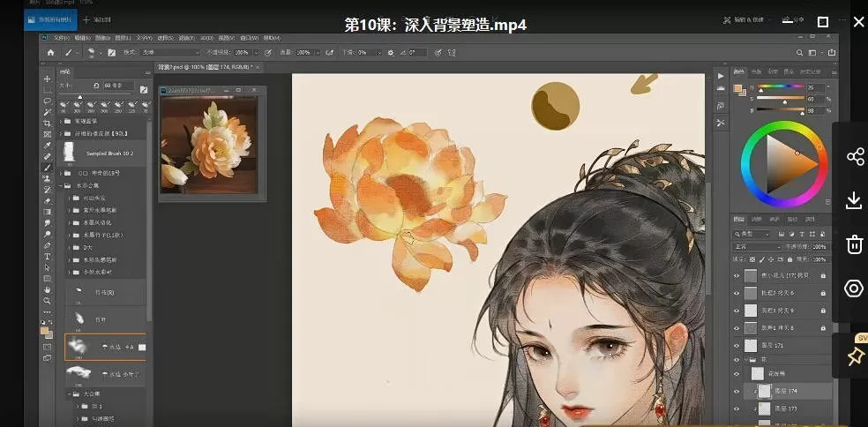Screen dimensions: 868x427
Task: Select the Lasso tool
Action: [47, 101]
